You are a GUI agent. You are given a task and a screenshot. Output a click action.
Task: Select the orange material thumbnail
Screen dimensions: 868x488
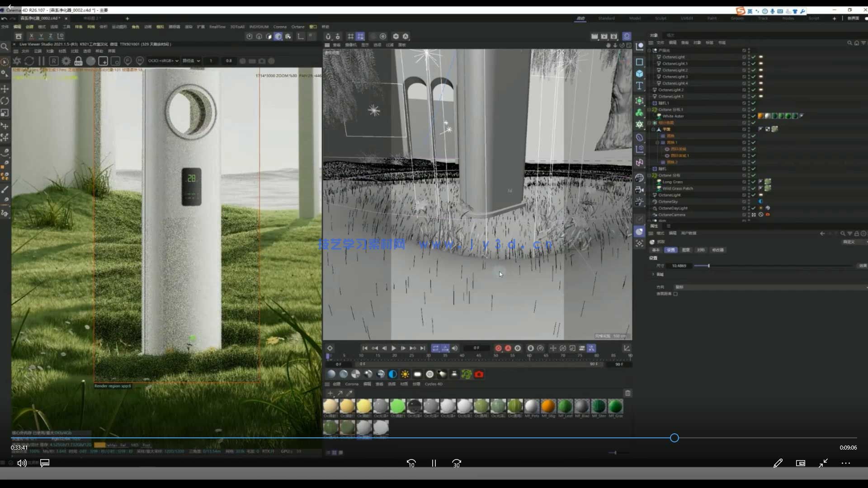(548, 406)
